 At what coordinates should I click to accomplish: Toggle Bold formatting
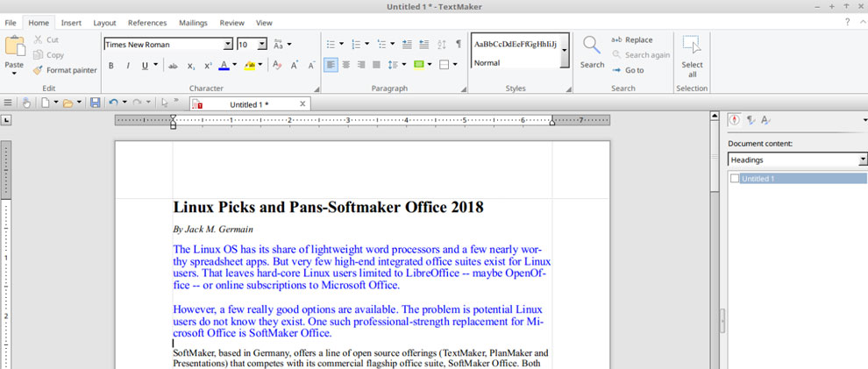tap(110, 65)
